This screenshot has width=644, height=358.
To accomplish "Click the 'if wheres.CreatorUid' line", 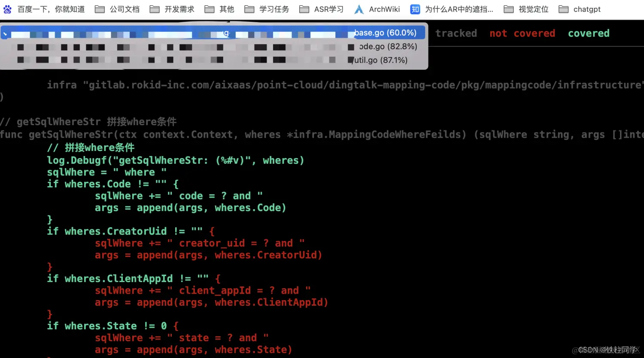I will click(x=131, y=232).
